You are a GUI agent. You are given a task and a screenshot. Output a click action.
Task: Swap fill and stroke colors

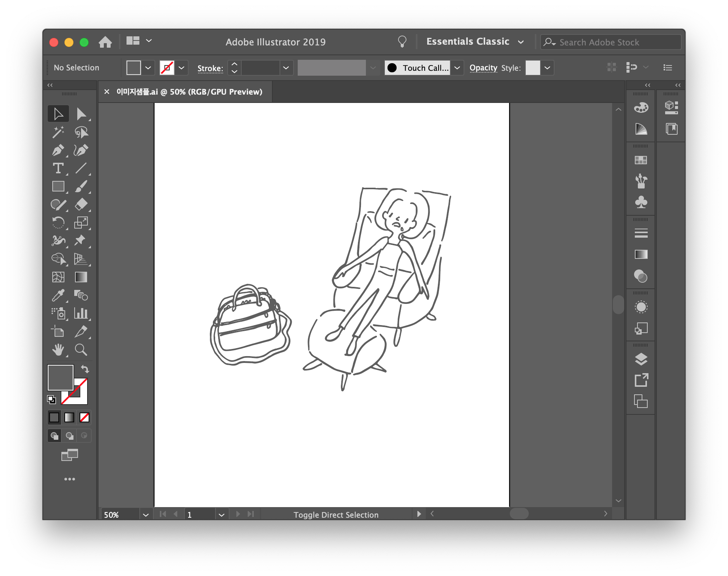click(x=85, y=369)
